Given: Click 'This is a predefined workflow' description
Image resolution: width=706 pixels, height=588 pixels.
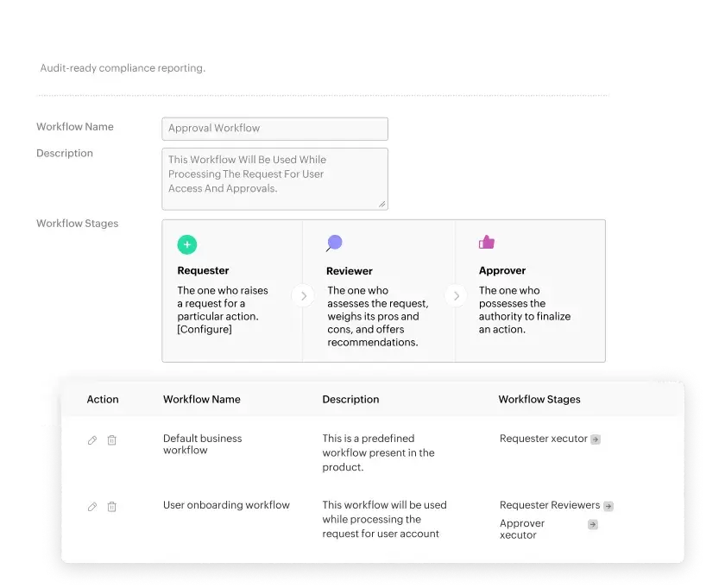Looking at the screenshot, I should click(378, 452).
